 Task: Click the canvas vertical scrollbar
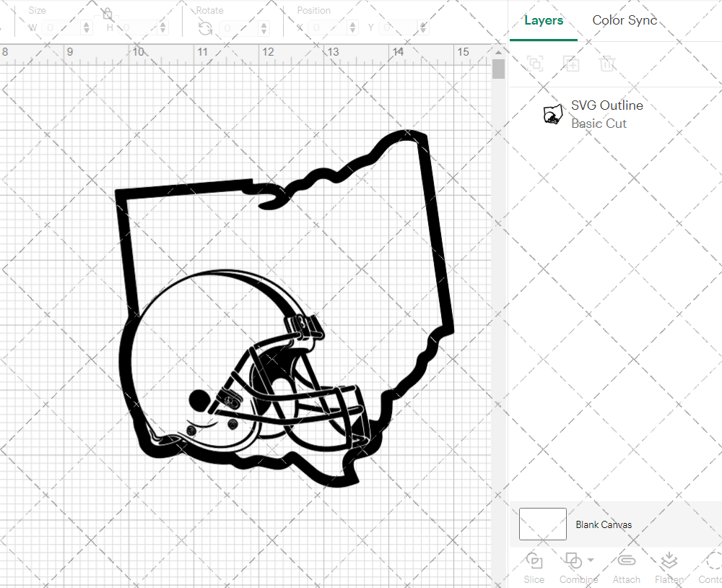point(498,69)
